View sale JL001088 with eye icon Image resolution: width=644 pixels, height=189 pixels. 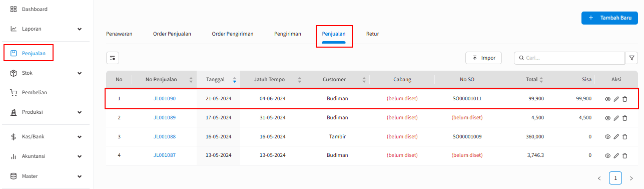(607, 137)
